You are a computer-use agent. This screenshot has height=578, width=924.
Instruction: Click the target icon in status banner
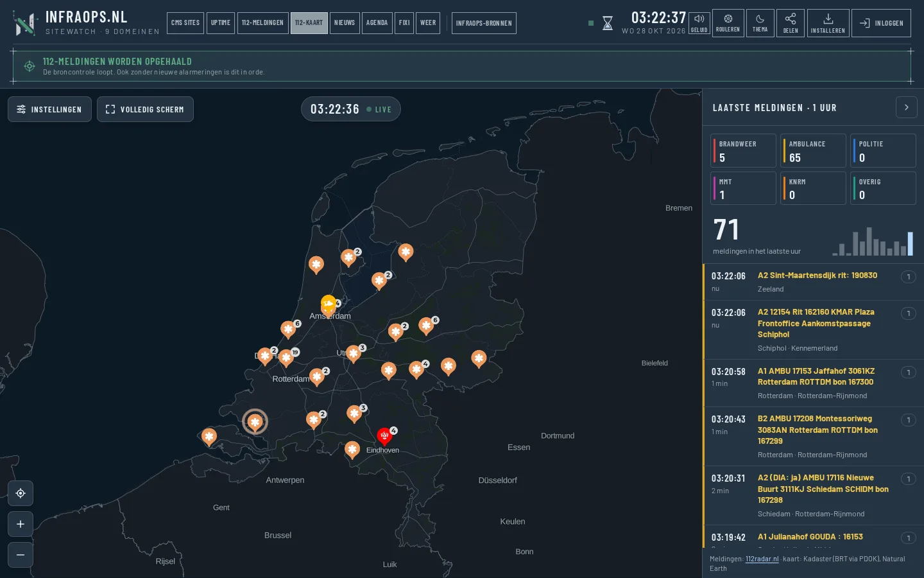(x=30, y=66)
